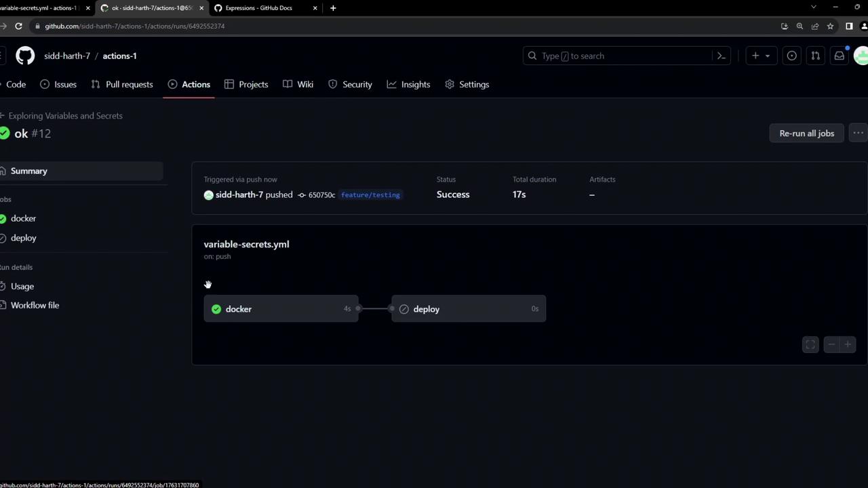
Task: Click sidd-harth-7 in the trigger summary
Action: 239,195
